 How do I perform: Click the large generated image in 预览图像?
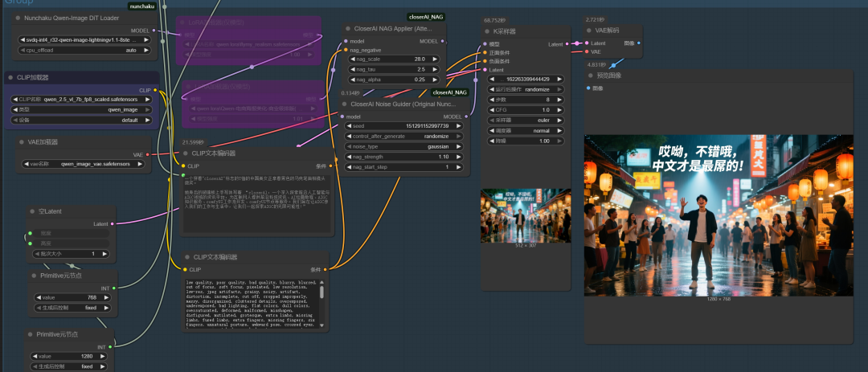point(719,215)
